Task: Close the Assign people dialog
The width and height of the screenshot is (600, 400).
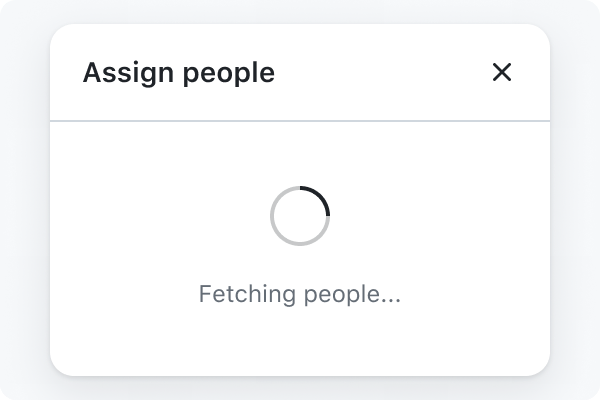Action: pos(502,72)
